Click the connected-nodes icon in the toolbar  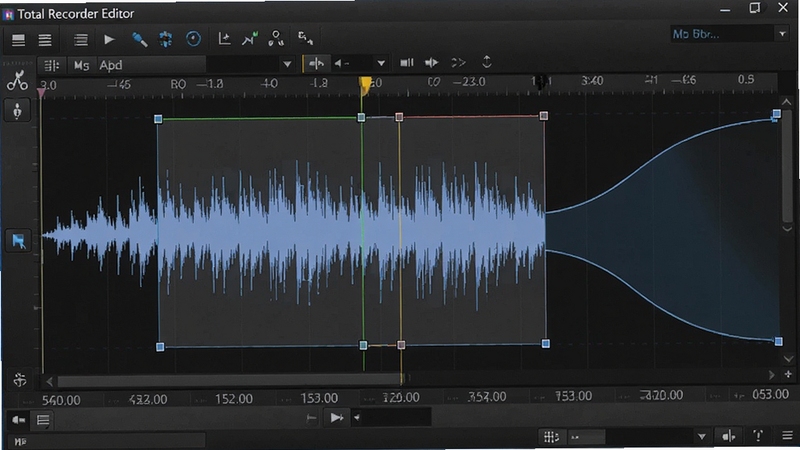pyautogui.click(x=276, y=38)
